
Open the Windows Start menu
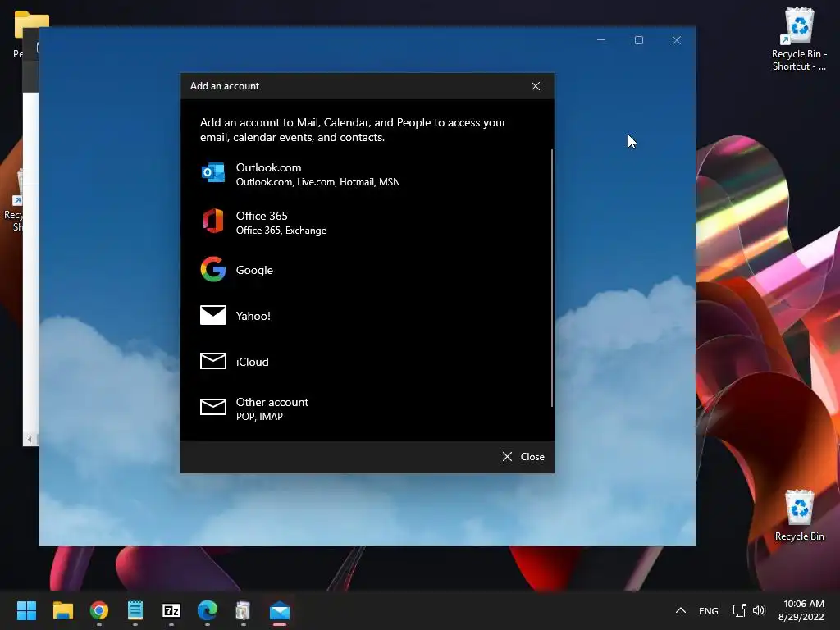(26, 610)
